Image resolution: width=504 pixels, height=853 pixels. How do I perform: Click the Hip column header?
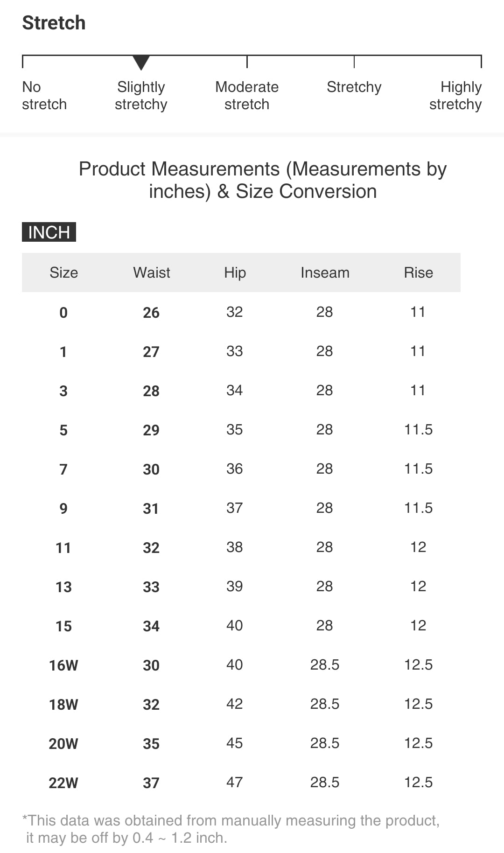[x=235, y=273]
